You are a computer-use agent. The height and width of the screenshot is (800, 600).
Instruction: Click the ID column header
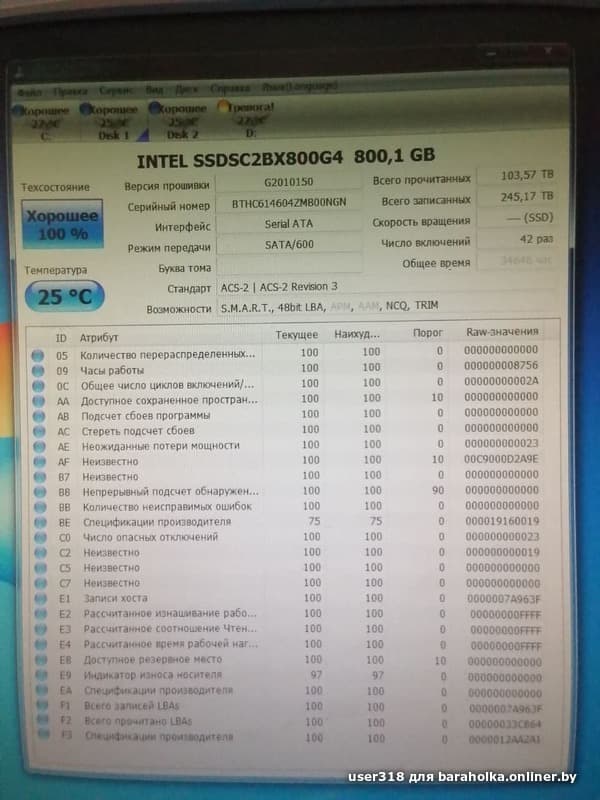pos(61,338)
